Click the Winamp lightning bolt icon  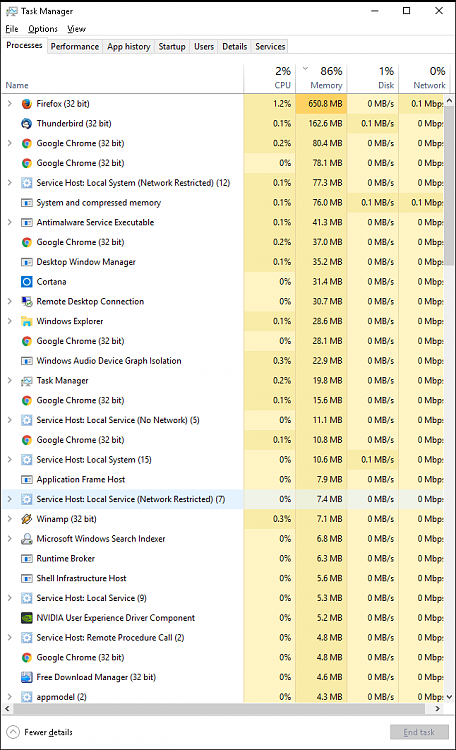pyautogui.click(x=27, y=519)
